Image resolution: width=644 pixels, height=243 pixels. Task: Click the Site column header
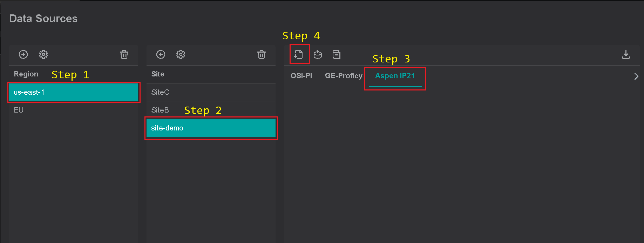point(158,74)
